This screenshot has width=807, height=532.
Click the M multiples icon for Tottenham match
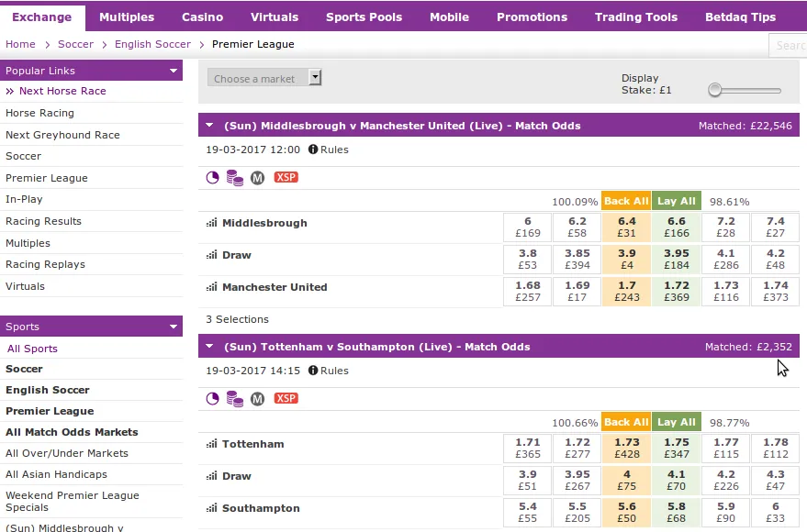[257, 399]
